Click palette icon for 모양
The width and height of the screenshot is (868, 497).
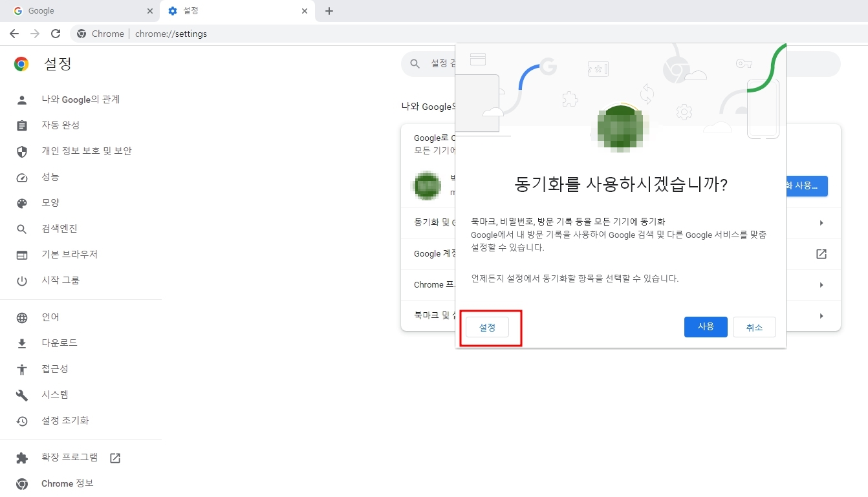click(x=22, y=203)
